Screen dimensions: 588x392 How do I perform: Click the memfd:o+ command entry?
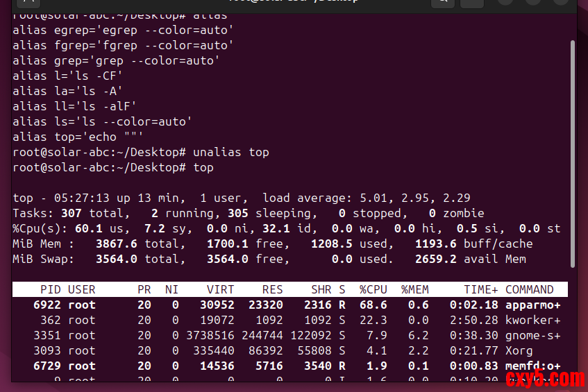[x=533, y=366]
